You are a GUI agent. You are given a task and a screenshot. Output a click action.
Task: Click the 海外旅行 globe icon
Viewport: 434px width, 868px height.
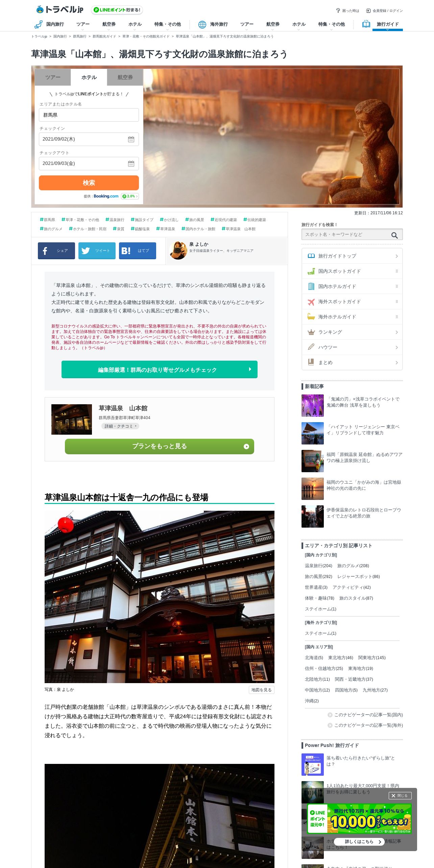(x=202, y=24)
